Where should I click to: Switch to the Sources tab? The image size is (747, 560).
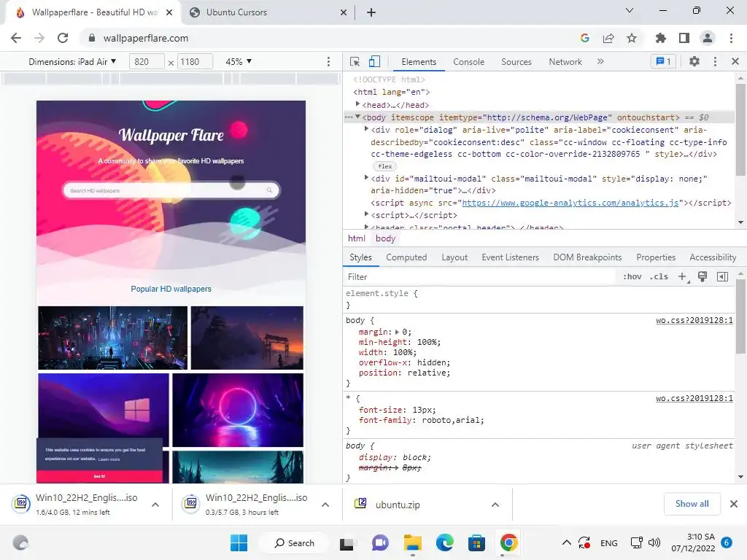coord(516,62)
